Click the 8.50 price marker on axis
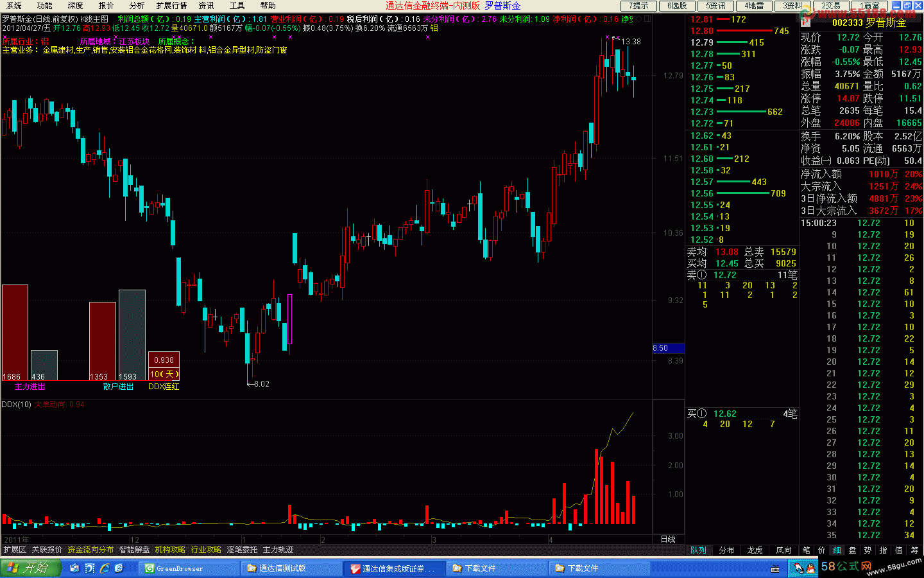924x578 pixels. tap(669, 348)
